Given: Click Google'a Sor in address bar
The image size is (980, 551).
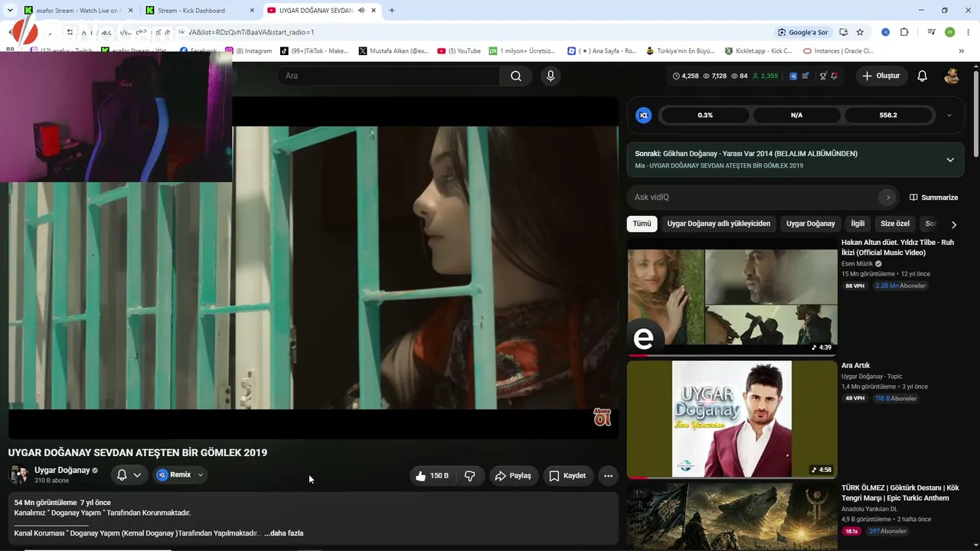Looking at the screenshot, I should pos(802,32).
